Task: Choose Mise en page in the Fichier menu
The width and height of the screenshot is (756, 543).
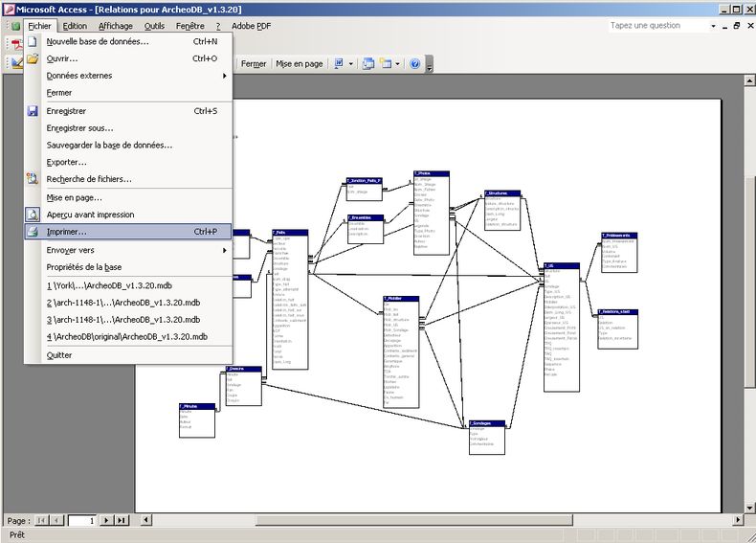Action: coord(129,197)
